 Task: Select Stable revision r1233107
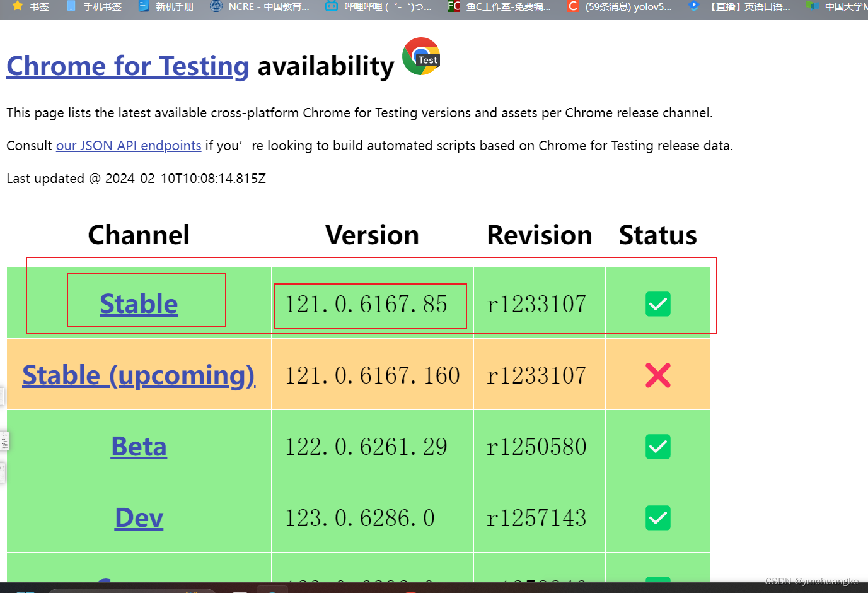tap(536, 304)
